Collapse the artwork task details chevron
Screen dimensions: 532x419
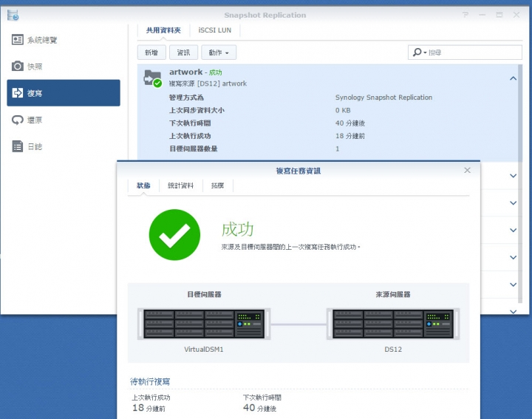coord(514,78)
